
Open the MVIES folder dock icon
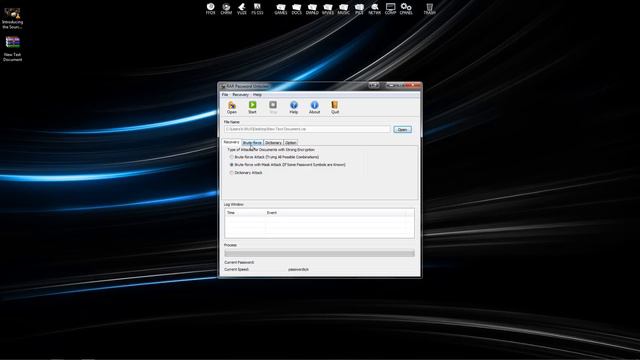click(328, 9)
